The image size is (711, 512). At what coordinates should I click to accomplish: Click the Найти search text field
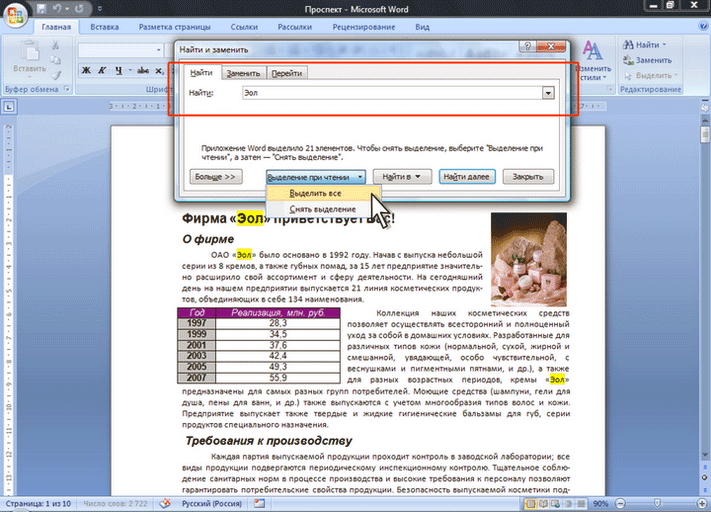pos(393,93)
